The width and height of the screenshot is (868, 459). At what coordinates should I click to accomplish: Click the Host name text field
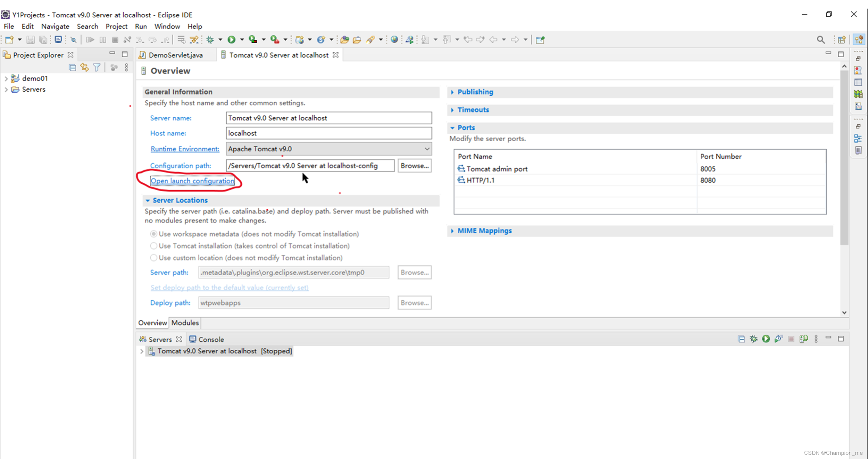pyautogui.click(x=329, y=133)
